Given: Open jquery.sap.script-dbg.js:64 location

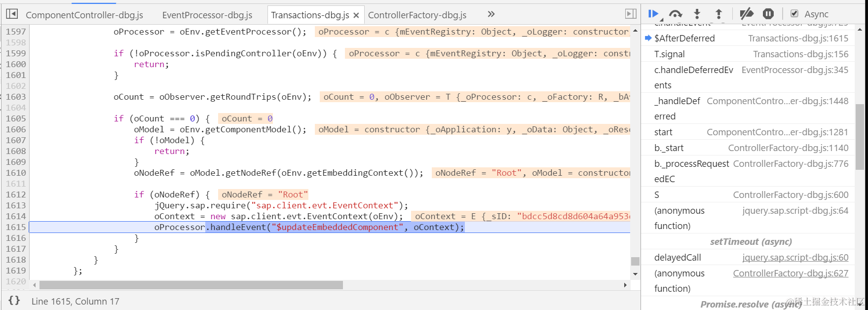Looking at the screenshot, I should (795, 210).
